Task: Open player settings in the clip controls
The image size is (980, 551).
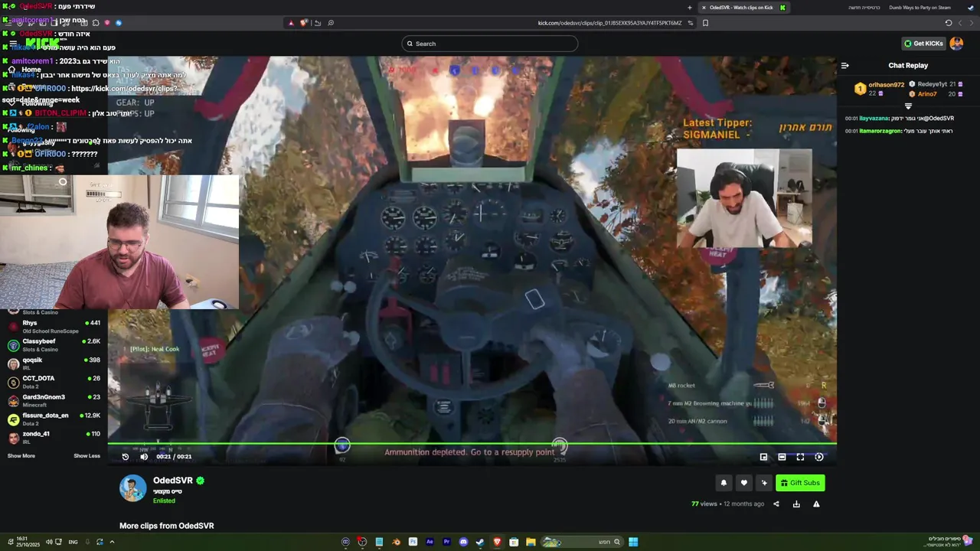Action: pyautogui.click(x=819, y=457)
